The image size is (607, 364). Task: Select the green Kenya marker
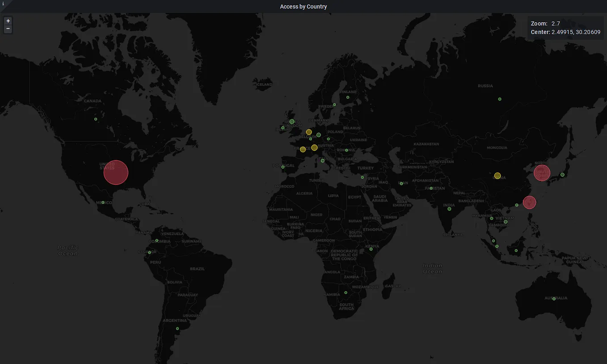point(371,249)
